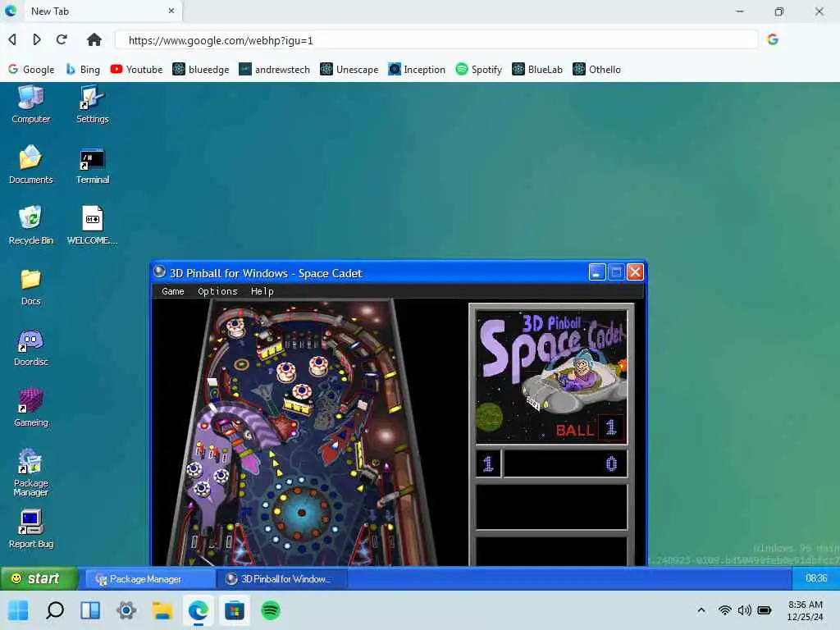Open the blueedge bookmark
This screenshot has width=840, height=630.
click(x=201, y=70)
